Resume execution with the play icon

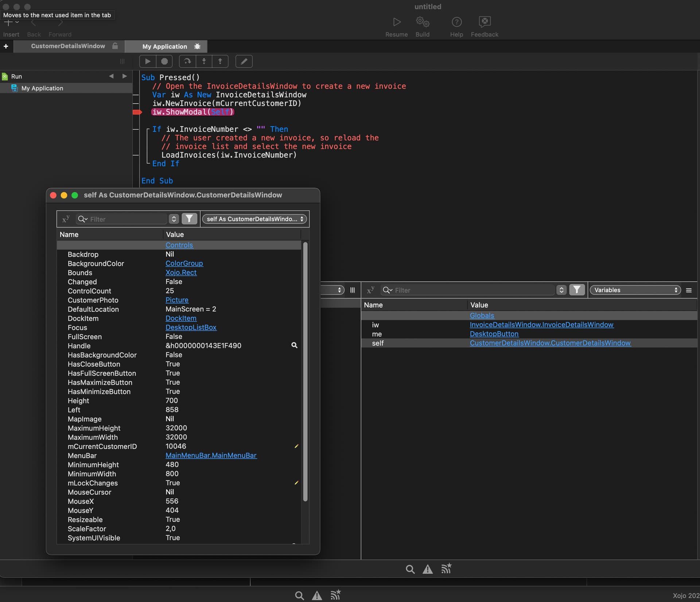pyautogui.click(x=147, y=61)
